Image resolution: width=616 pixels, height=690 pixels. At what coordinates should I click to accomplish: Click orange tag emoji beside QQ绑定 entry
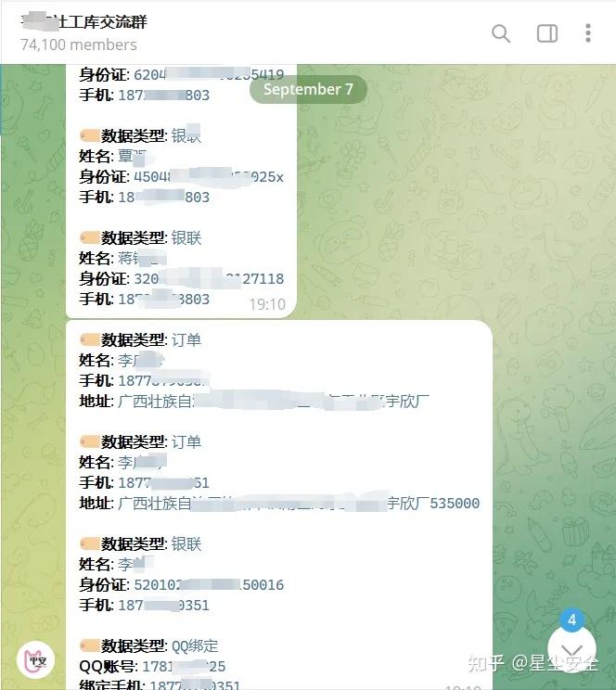89,645
